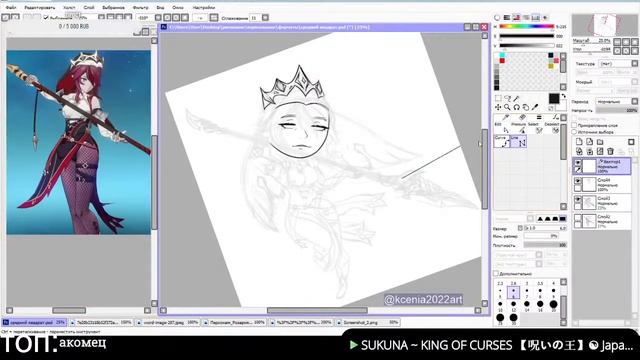
Task: Open the Фильтр menu
Action: pos(141,7)
